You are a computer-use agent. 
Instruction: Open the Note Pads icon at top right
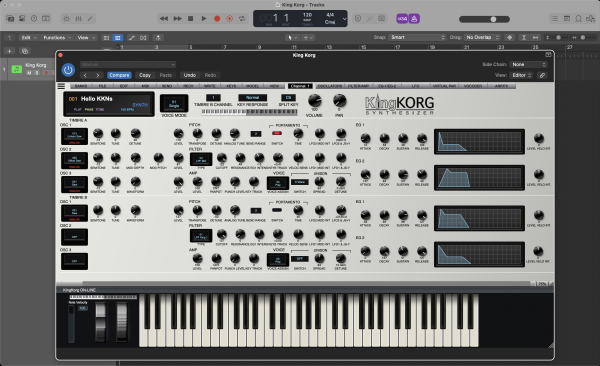point(567,18)
